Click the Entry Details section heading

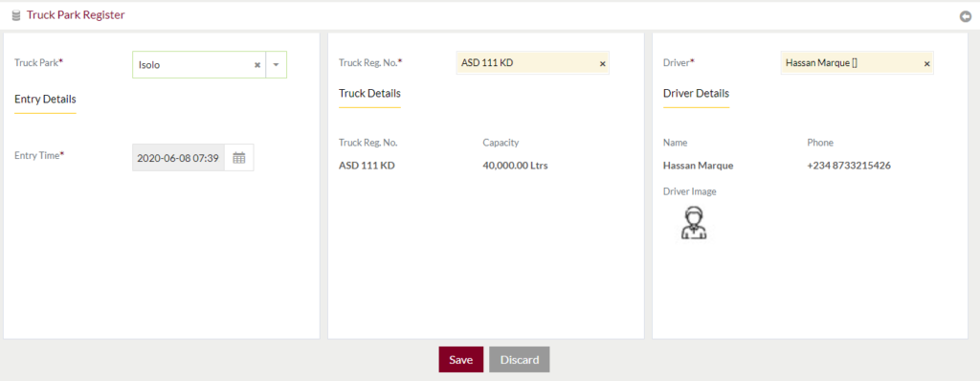pos(45,99)
